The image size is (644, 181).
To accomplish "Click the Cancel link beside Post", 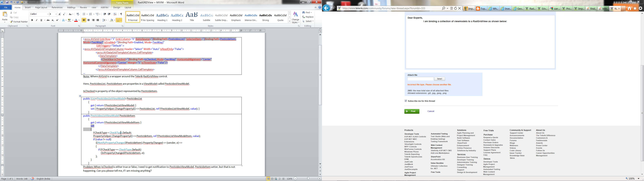I will [x=431, y=111].
